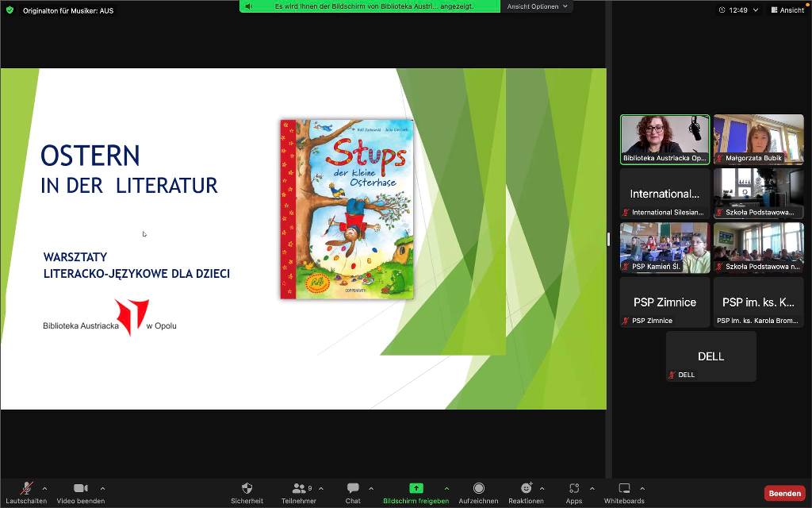Select Małgorzata Bubik's video tile
812x508 pixels.
(x=758, y=139)
